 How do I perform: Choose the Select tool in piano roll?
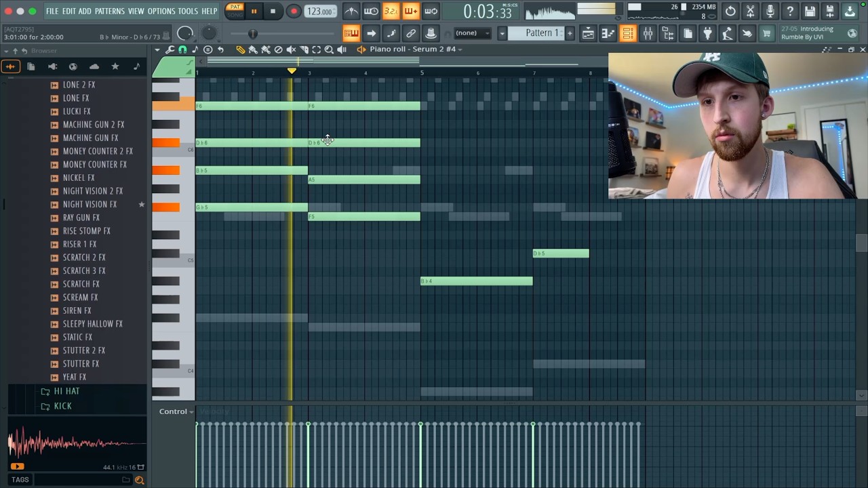pos(317,49)
